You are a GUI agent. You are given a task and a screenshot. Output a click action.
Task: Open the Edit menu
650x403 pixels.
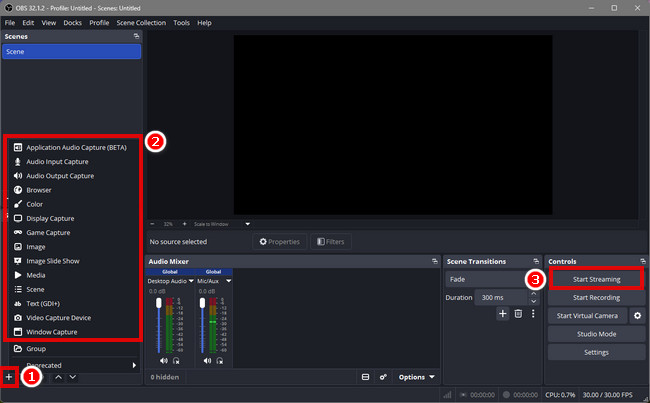pos(28,22)
